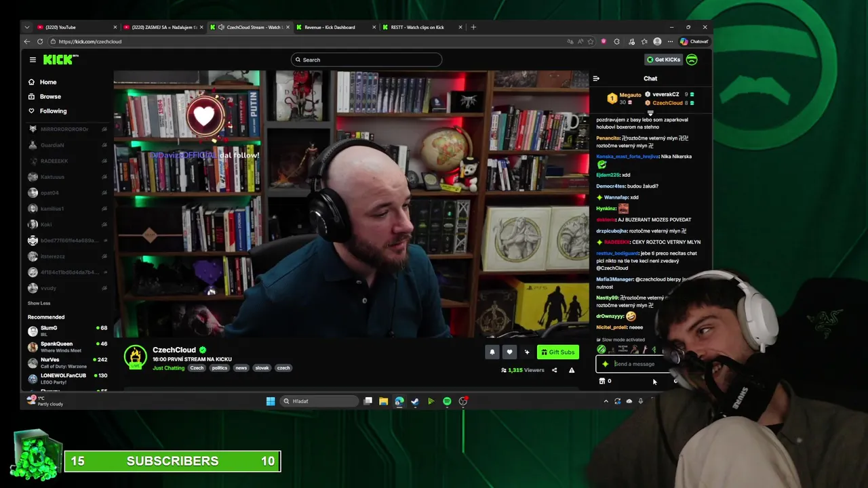Show hidden system tray icons chevron
This screenshot has height=488, width=868.
click(x=606, y=401)
